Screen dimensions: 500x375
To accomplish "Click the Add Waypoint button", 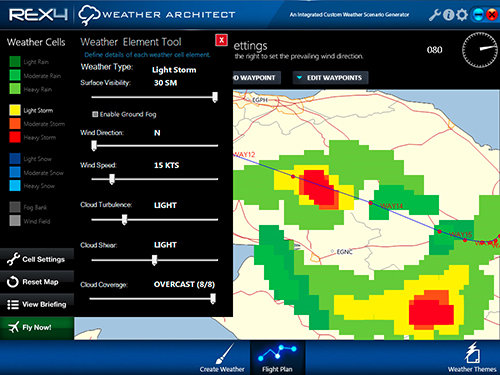I will click(257, 78).
